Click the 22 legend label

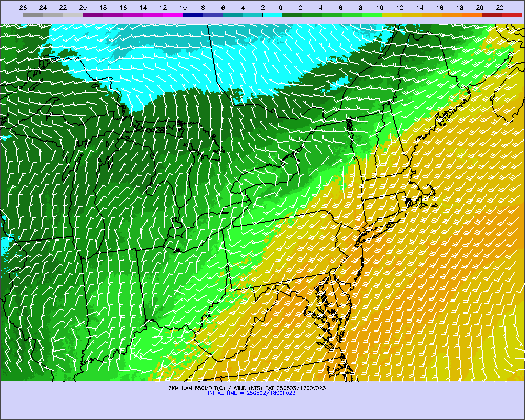click(x=500, y=7)
